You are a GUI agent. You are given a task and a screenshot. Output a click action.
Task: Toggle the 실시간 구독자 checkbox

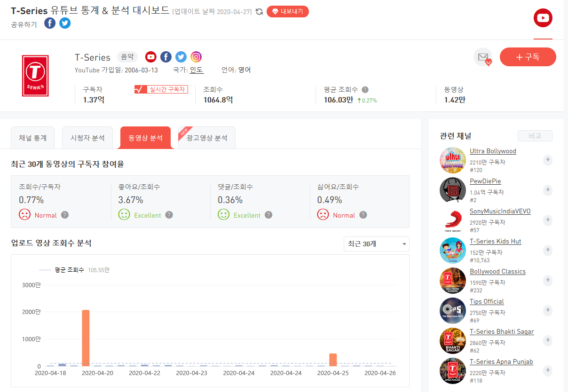click(161, 89)
